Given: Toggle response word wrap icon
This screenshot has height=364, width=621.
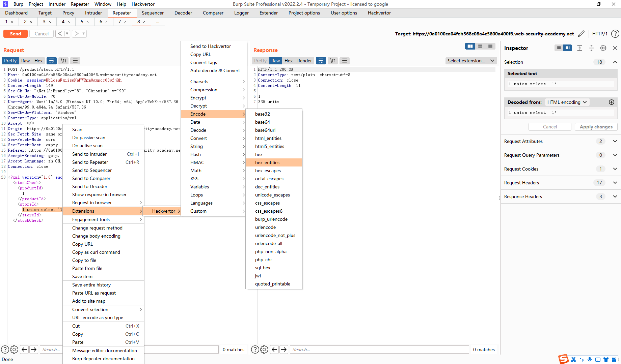Looking at the screenshot, I should (x=321, y=61).
